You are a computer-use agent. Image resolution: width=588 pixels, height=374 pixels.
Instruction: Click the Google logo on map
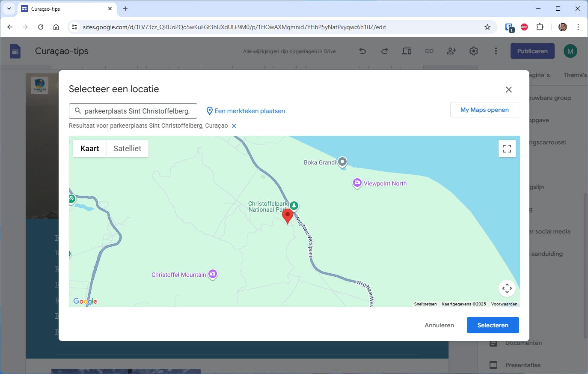[85, 301]
